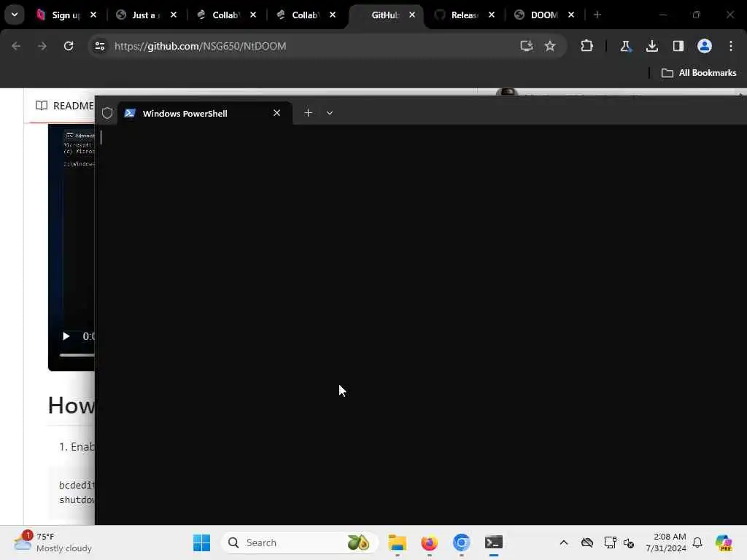747x560 pixels.
Task: Close the GitHub browser tab
Action: pyautogui.click(x=412, y=15)
